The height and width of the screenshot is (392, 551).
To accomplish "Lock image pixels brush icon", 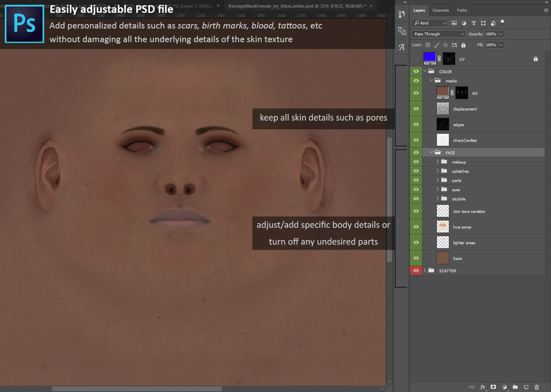I will point(436,45).
